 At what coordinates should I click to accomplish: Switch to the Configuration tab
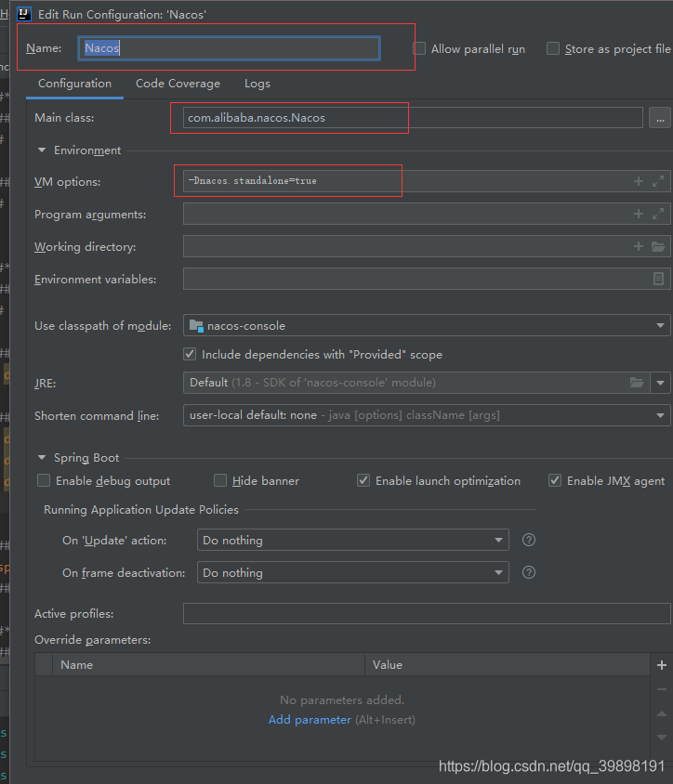tap(75, 84)
